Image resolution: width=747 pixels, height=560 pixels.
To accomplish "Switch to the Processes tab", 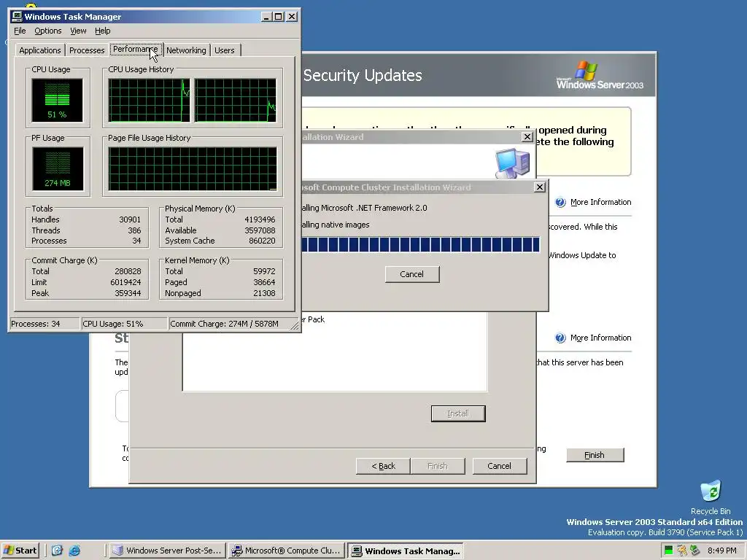I will tap(87, 50).
